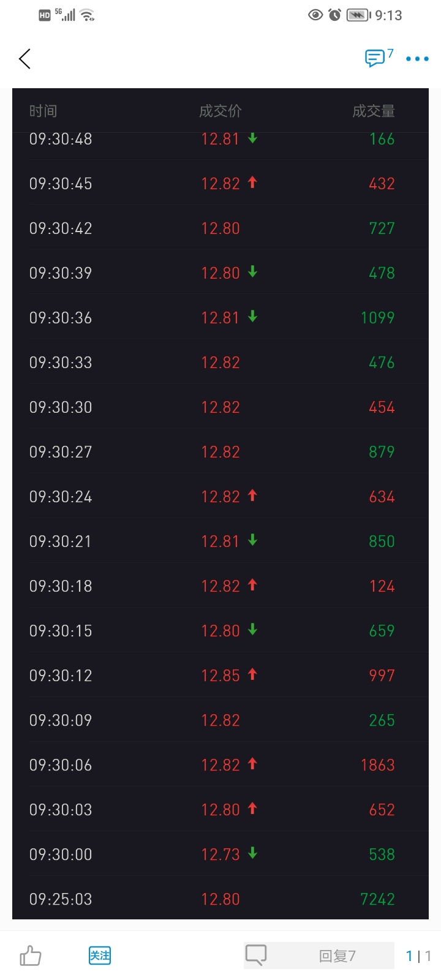
Task: Tap the 成交价 column header
Action: [x=221, y=111]
